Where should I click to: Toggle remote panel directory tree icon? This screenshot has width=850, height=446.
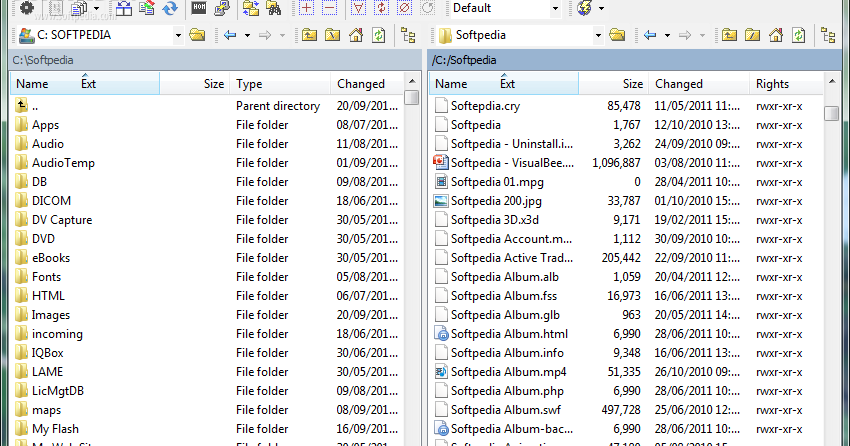828,35
